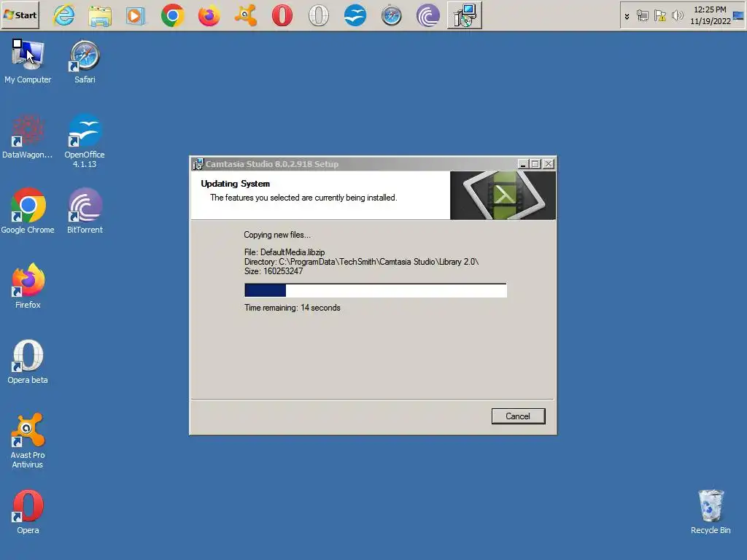Open Avast Pro Antivirus desktop shortcut
The image size is (747, 560).
[x=28, y=440]
